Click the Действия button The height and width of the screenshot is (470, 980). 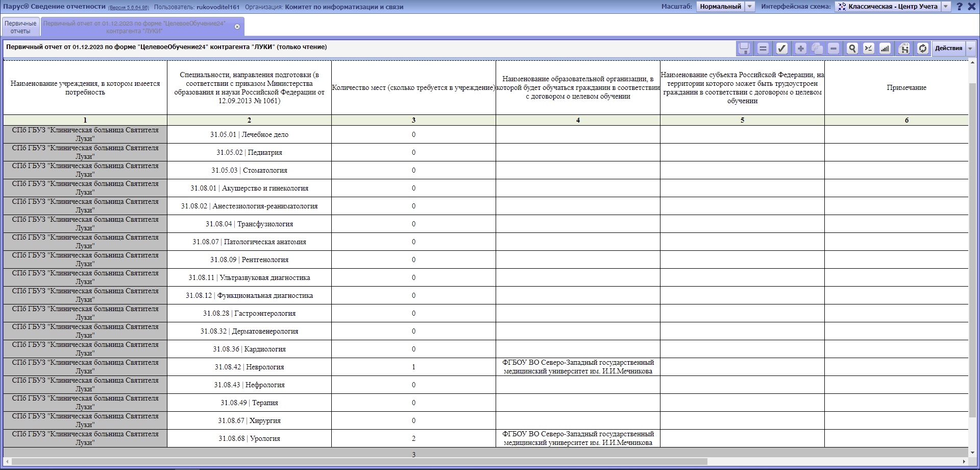click(x=948, y=49)
